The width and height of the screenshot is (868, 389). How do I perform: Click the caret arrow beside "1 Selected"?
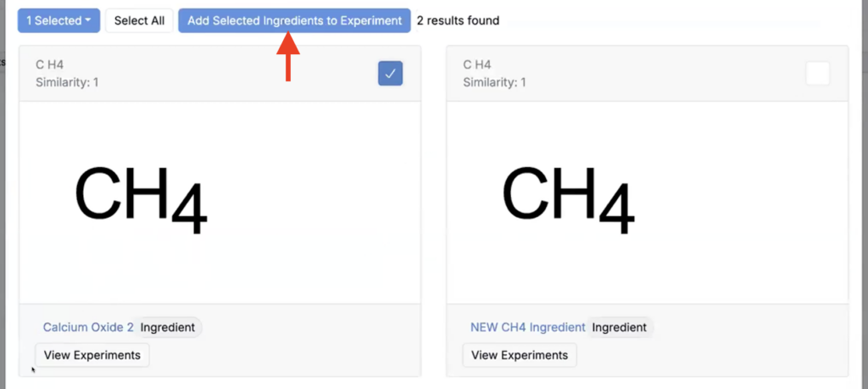88,21
